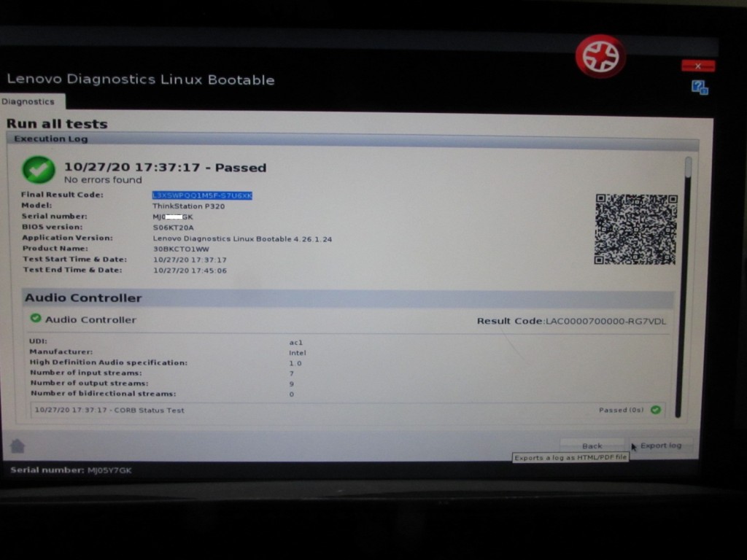
Task: Click the 'No errors found' message
Action: pyautogui.click(x=103, y=180)
